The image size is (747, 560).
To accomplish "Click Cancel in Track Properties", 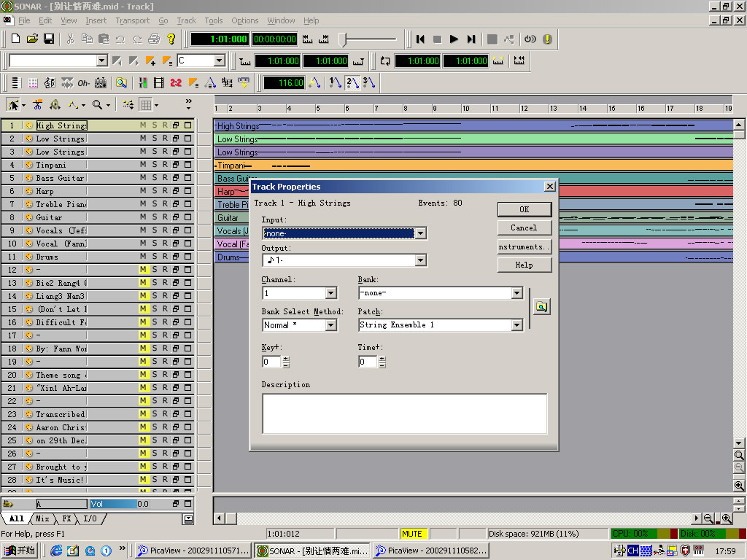I will click(x=524, y=227).
